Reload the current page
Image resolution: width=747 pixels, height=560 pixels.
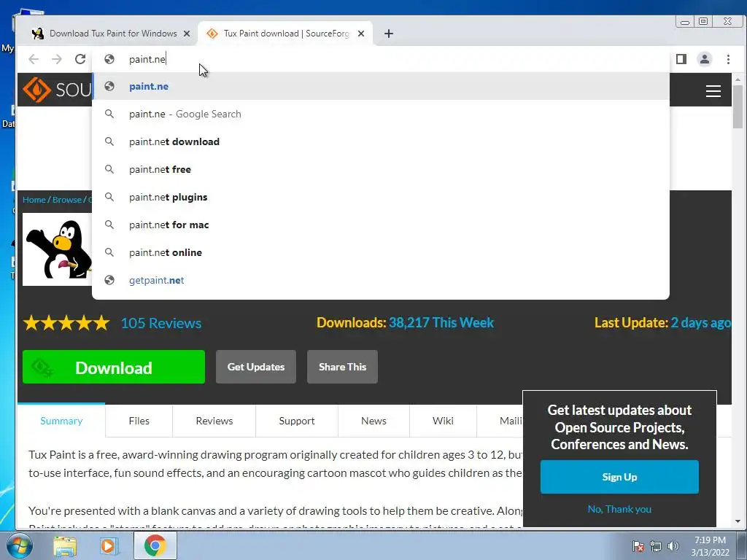pos(80,59)
